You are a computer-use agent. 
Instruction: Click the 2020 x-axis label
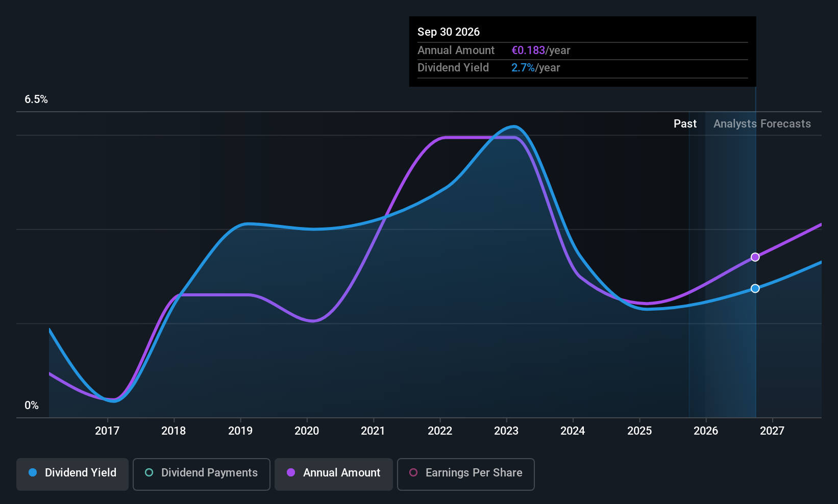[307, 431]
